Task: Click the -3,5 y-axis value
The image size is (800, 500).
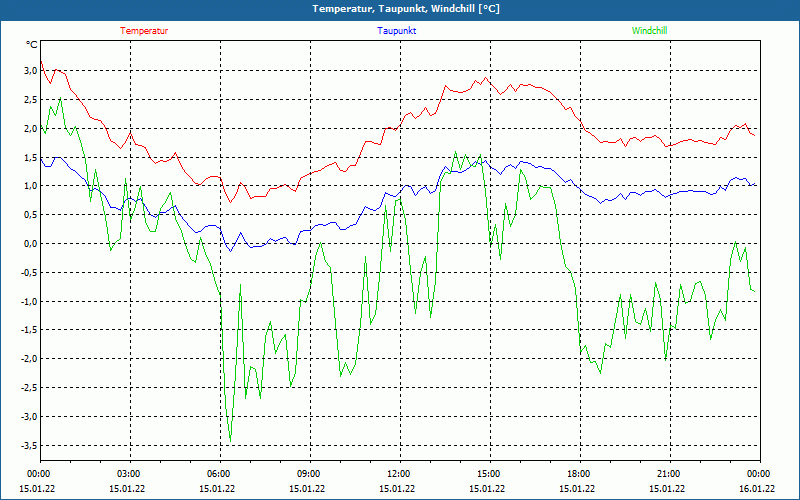Action: [x=29, y=445]
